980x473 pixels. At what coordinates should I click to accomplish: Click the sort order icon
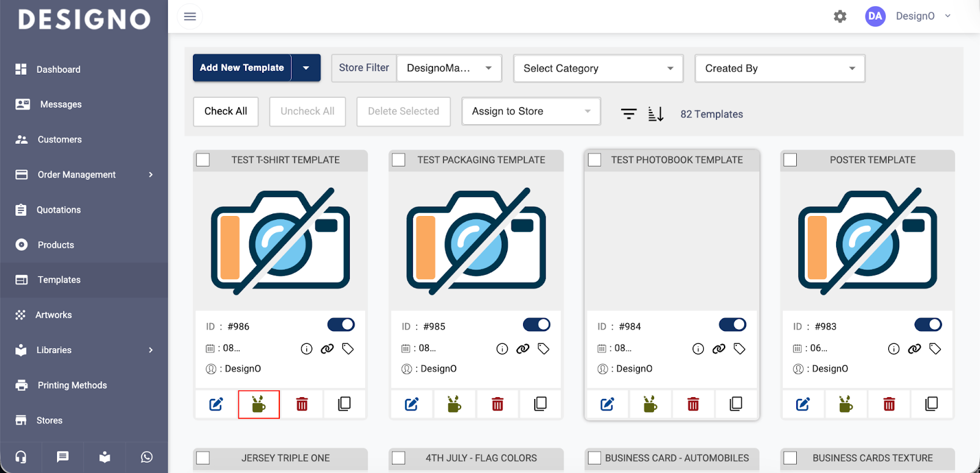655,114
